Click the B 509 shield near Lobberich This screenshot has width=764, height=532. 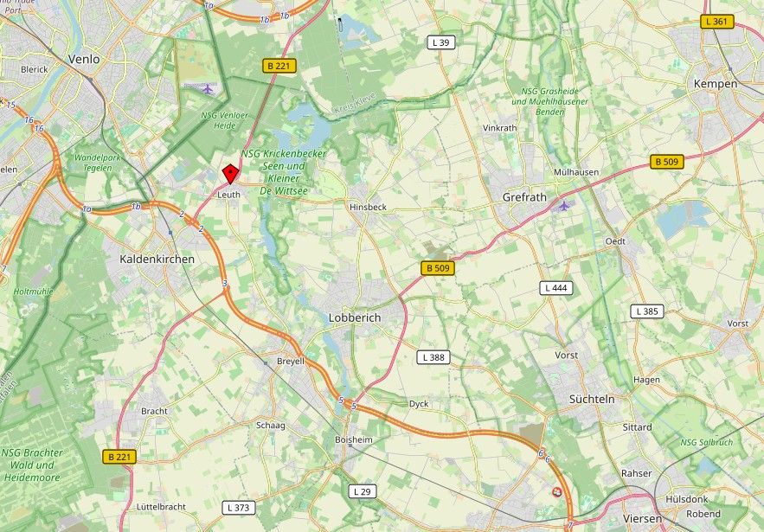point(438,268)
